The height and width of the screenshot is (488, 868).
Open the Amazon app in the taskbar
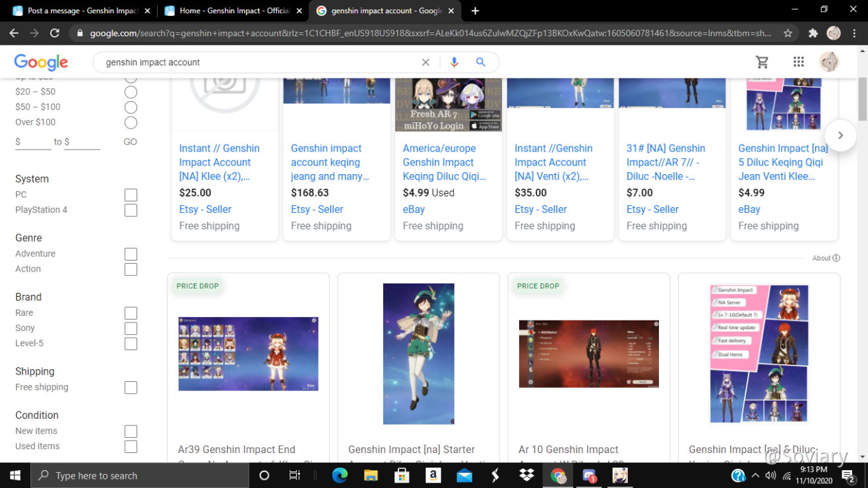click(x=433, y=475)
